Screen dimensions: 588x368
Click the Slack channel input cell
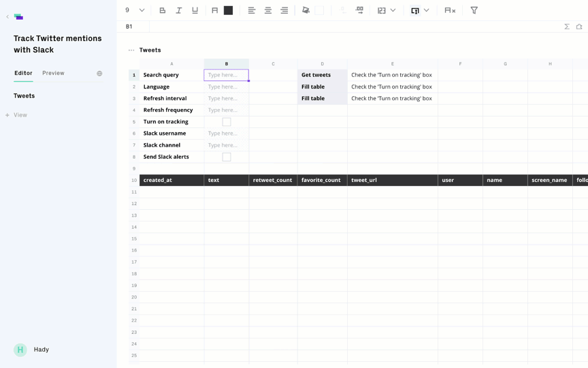pos(227,145)
